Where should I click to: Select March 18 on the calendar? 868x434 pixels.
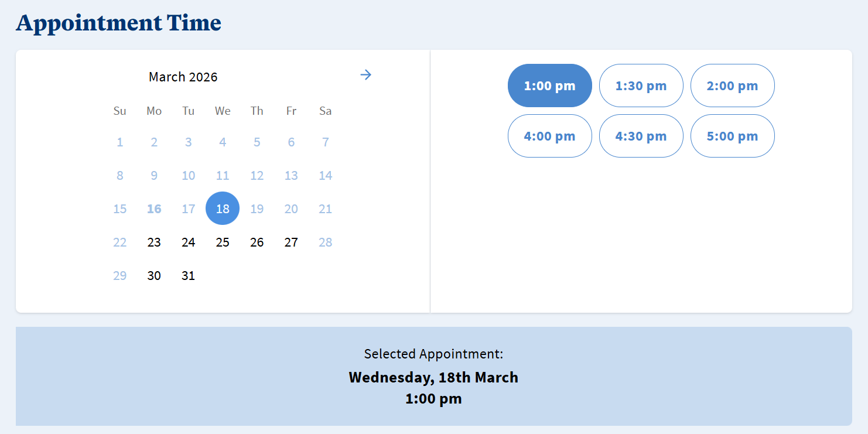pyautogui.click(x=223, y=209)
